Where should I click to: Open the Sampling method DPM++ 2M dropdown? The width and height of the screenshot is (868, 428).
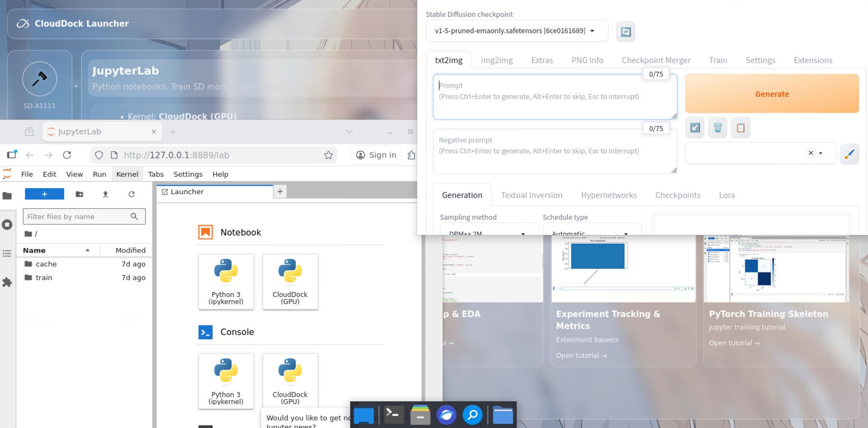coord(488,233)
